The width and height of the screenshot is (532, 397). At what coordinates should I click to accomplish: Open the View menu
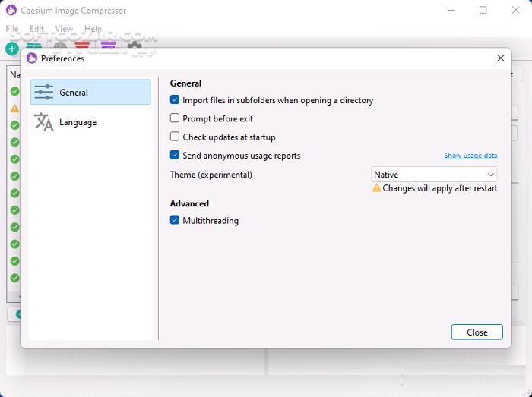point(64,29)
